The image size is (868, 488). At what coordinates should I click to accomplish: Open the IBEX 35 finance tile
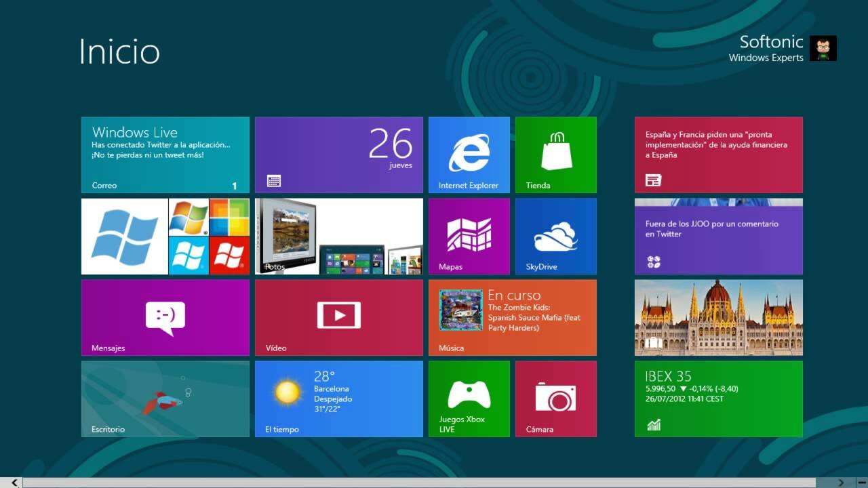pyautogui.click(x=718, y=399)
